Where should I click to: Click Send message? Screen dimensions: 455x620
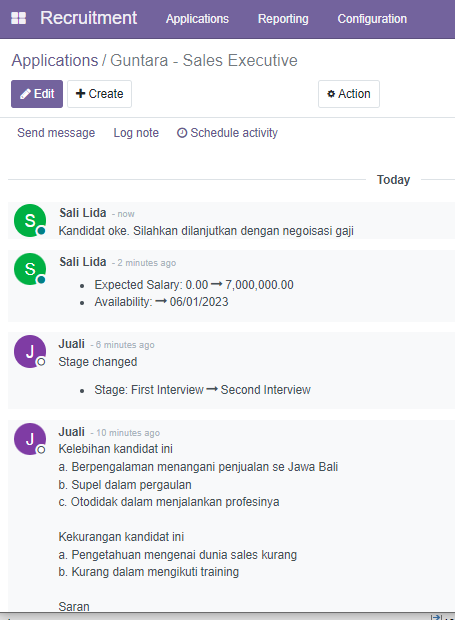pos(56,133)
